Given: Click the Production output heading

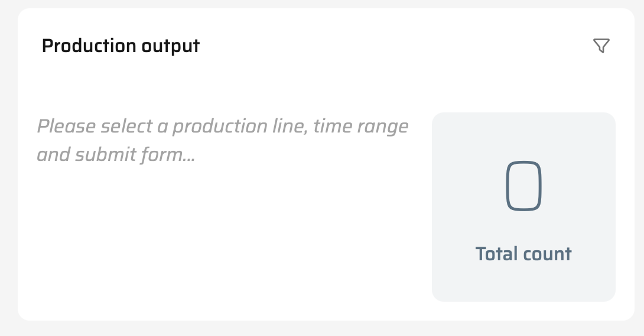Looking at the screenshot, I should click(121, 46).
